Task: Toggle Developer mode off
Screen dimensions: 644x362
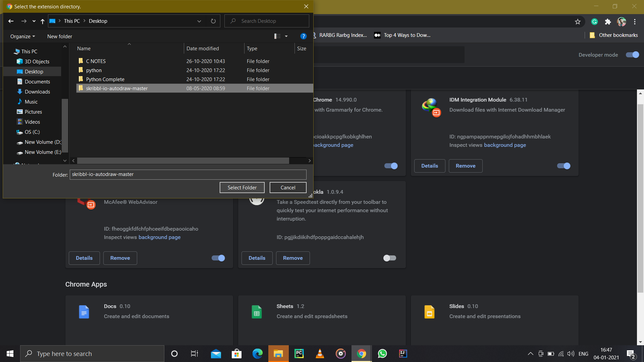Action: [x=632, y=55]
